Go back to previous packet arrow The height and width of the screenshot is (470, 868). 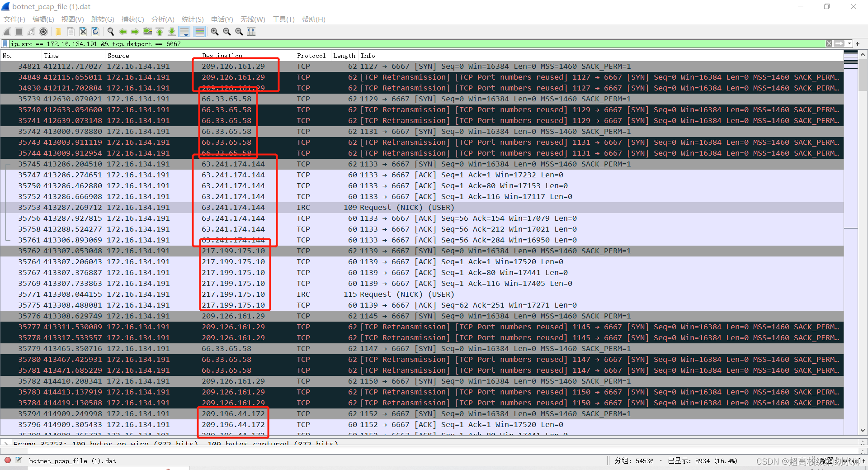[123, 32]
